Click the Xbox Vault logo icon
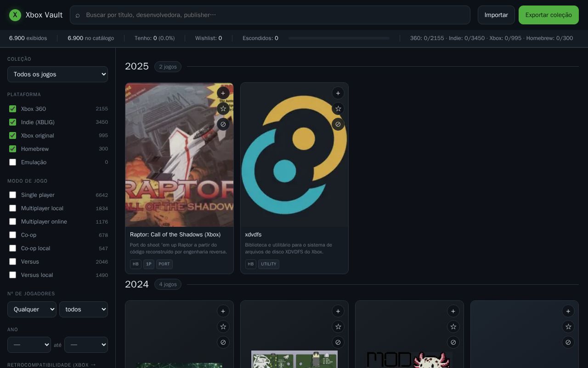Screen dimensions: 588x368 point(15,15)
